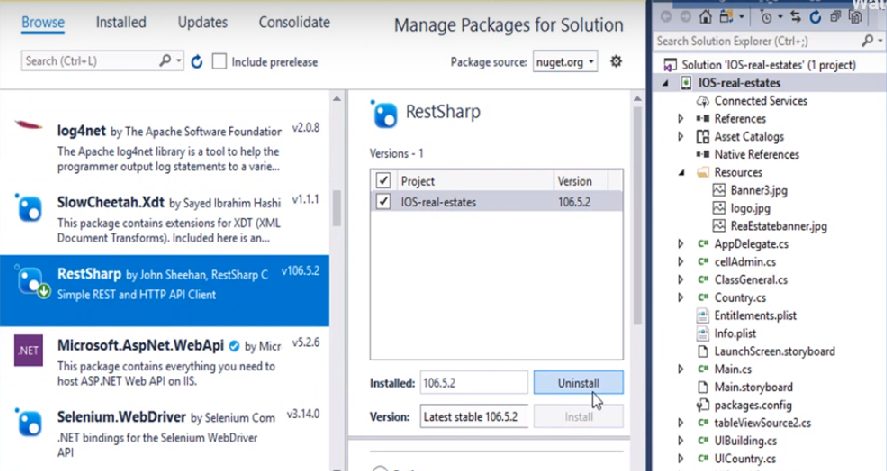
Task: Click the Project column header
Action: [x=474, y=181]
